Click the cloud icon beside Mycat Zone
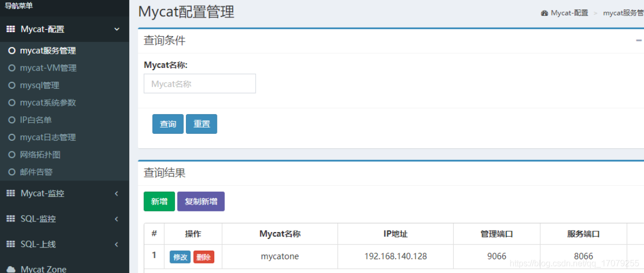644x273 pixels. (x=11, y=269)
